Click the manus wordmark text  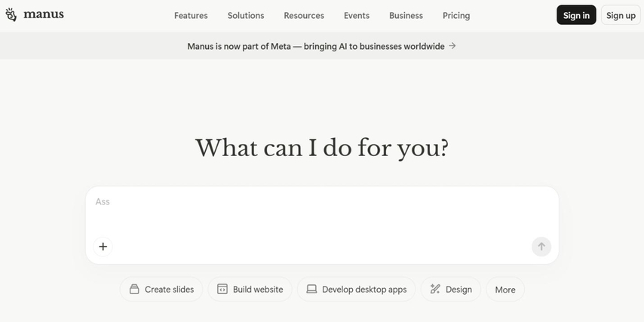(x=44, y=14)
